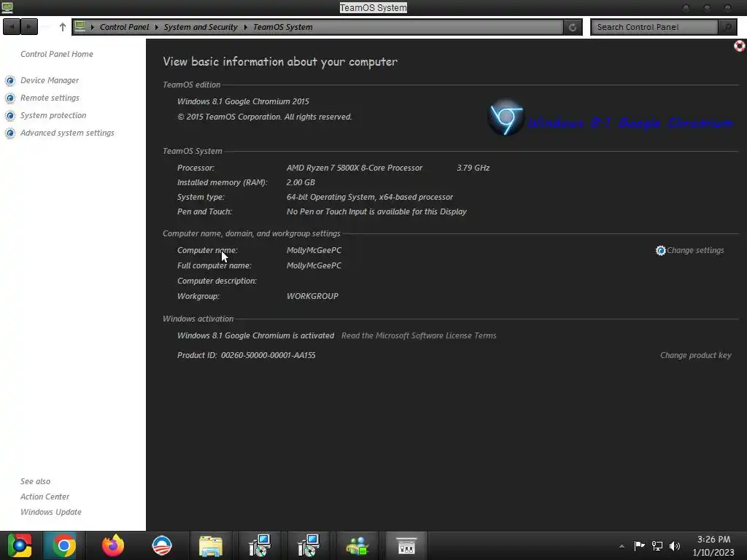This screenshot has width=747, height=560.
Task: Click the 2.00 GB installed memory value
Action: click(x=301, y=182)
